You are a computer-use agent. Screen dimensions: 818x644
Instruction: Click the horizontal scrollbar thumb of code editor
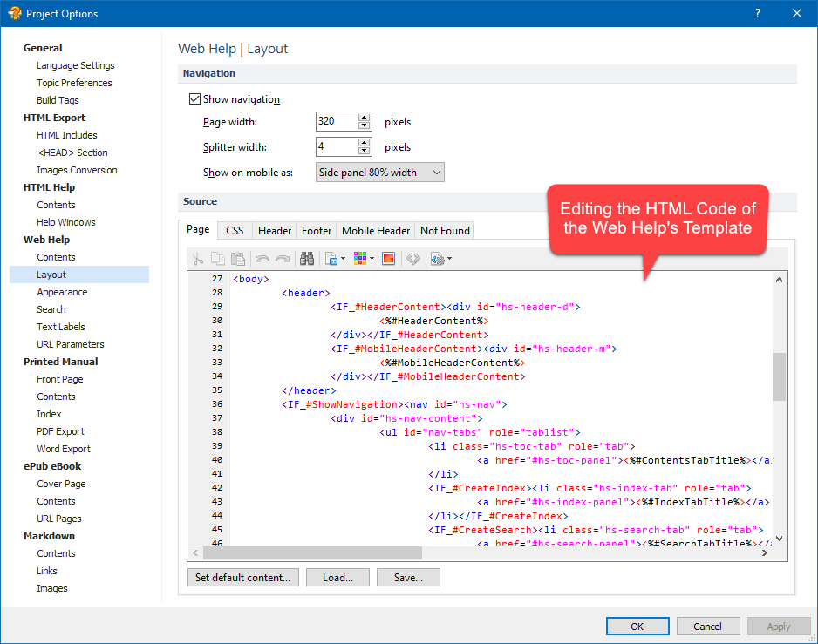[311, 552]
